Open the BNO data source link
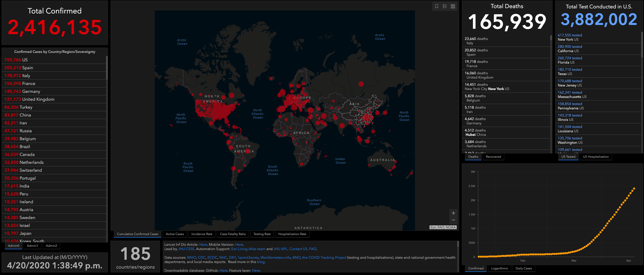Viewport: 644px width, 275px height. pos(296,258)
